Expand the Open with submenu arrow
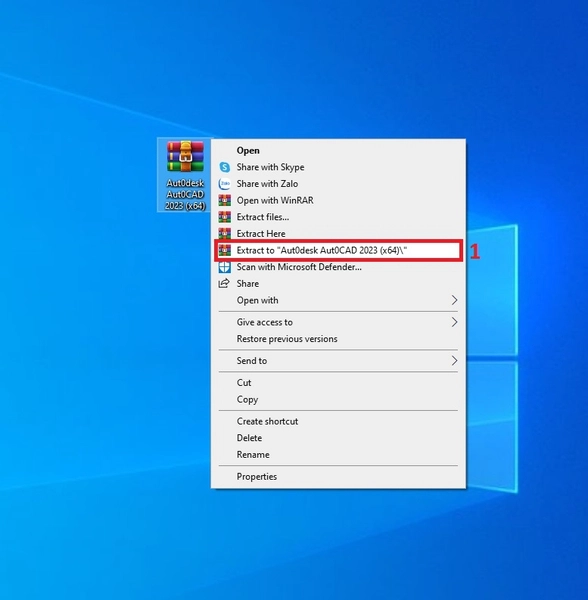588x600 pixels. pyautogui.click(x=454, y=300)
